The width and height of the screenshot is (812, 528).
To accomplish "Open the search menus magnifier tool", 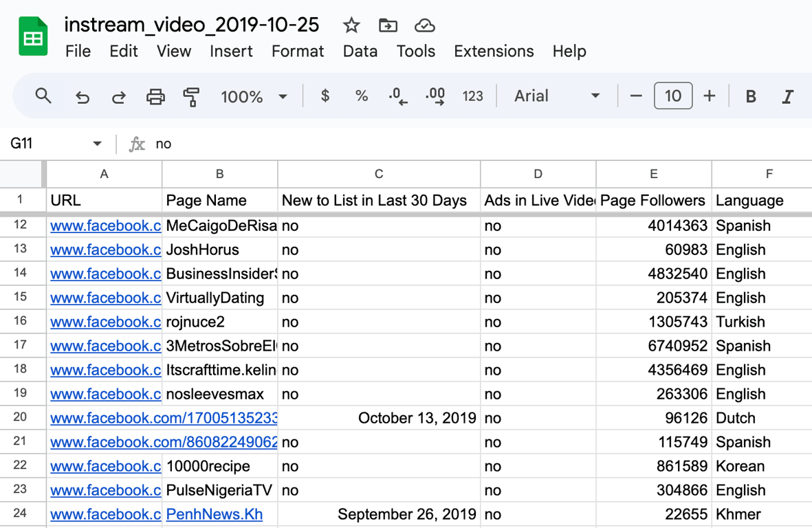I will click(43, 96).
